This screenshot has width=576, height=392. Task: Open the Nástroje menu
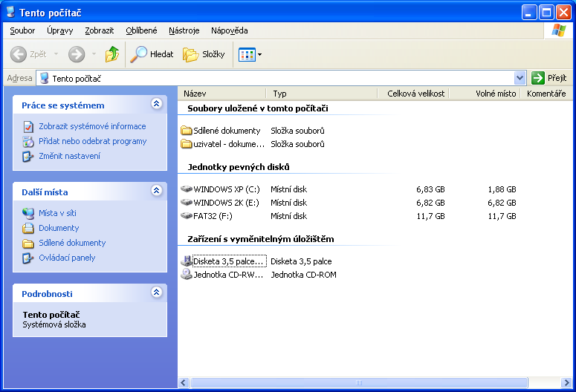point(184,30)
